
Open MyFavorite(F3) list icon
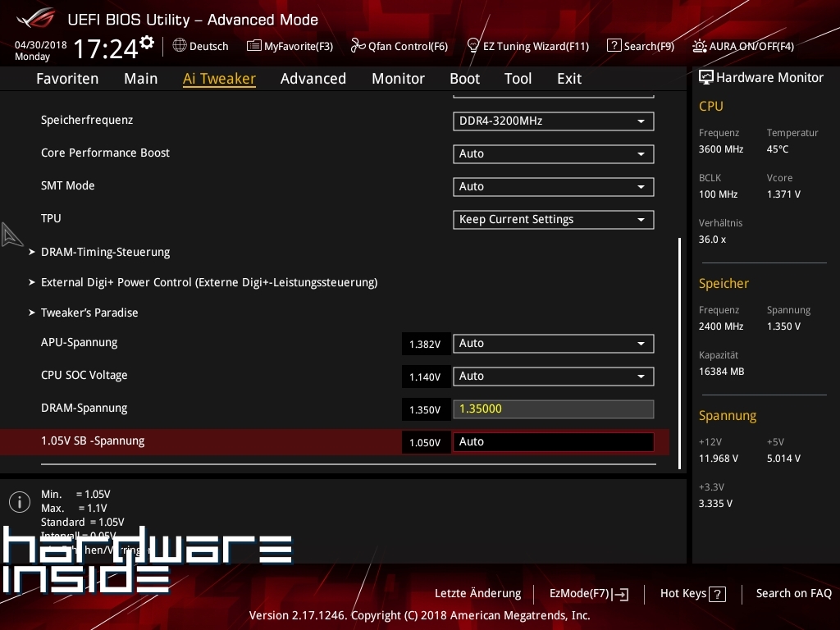[253, 46]
